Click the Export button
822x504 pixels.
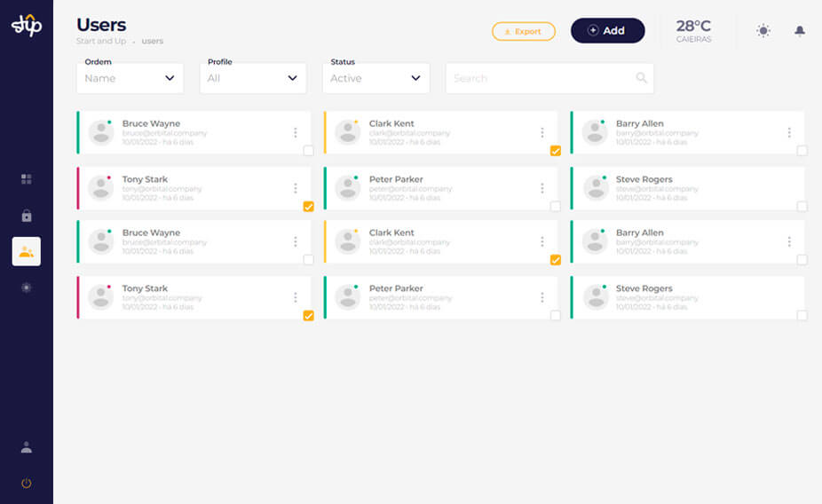[524, 32]
